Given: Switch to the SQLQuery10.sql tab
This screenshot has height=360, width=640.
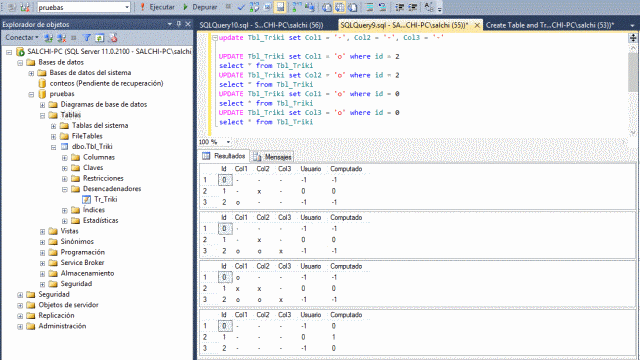Looking at the screenshot, I should [x=261, y=25].
